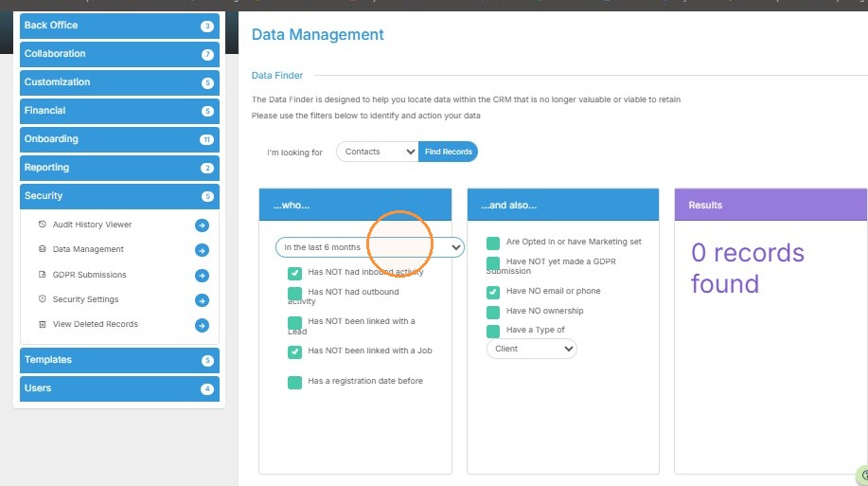The image size is (868, 486).
Task: Click the I'm looking for label
Action: click(294, 153)
